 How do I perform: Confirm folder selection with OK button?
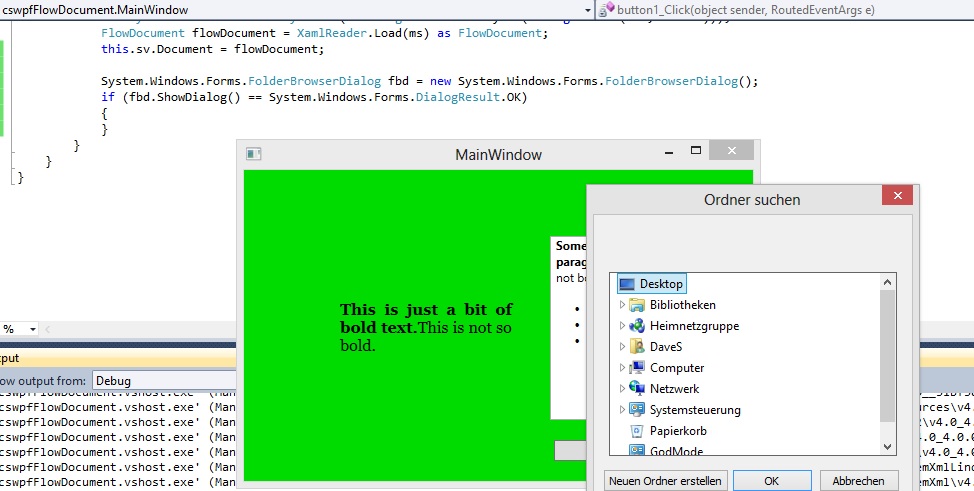point(771,481)
